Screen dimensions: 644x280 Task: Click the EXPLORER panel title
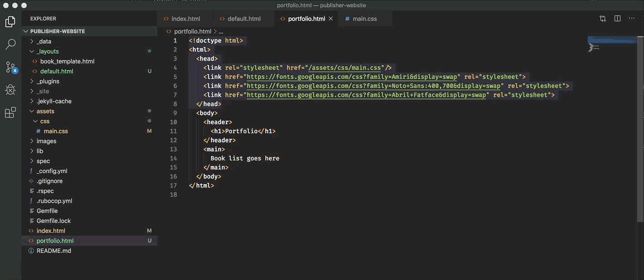coord(43,19)
